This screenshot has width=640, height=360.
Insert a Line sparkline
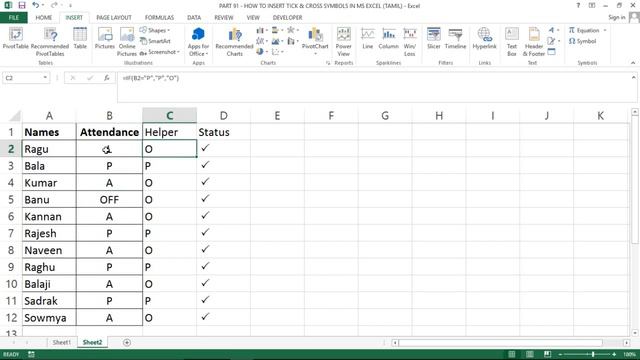[x=368, y=38]
